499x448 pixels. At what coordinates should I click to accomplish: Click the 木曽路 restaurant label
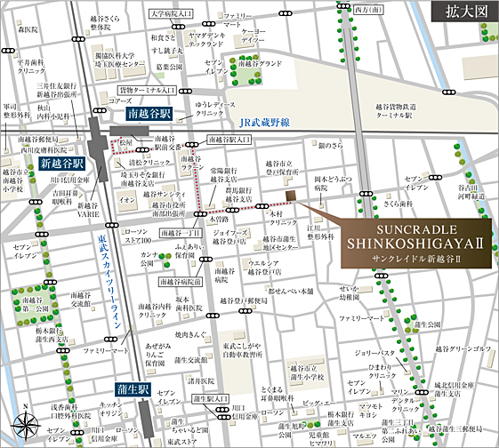pyautogui.click(x=219, y=219)
